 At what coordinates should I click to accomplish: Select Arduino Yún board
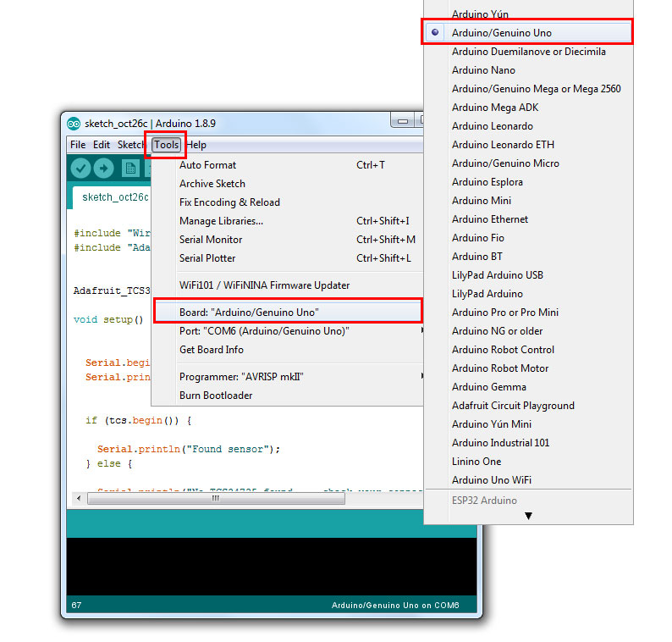(528, 14)
